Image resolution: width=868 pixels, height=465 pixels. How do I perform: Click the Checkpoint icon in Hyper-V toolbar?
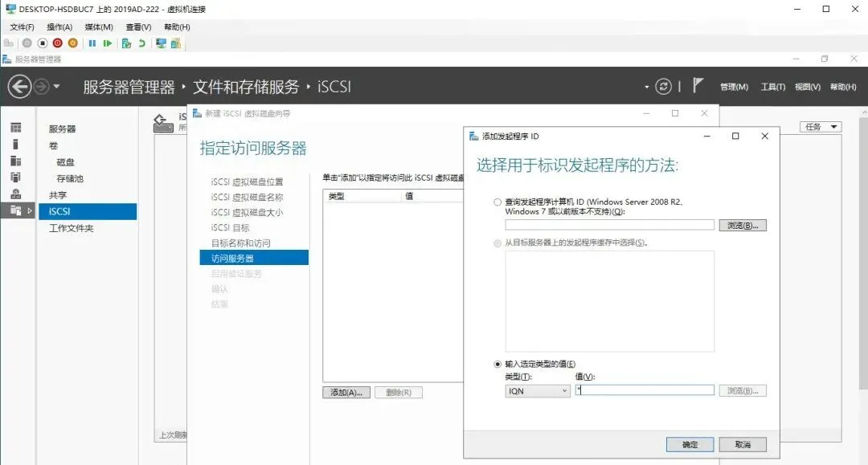(127, 45)
